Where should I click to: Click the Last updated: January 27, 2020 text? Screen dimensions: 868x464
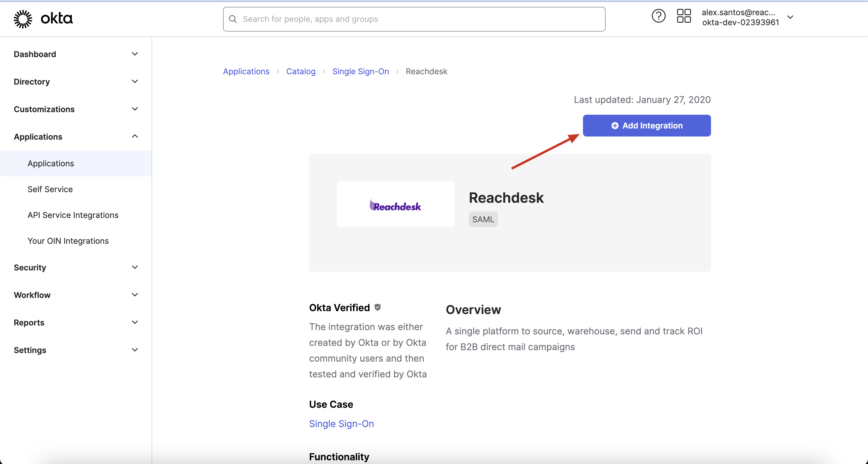pyautogui.click(x=642, y=100)
